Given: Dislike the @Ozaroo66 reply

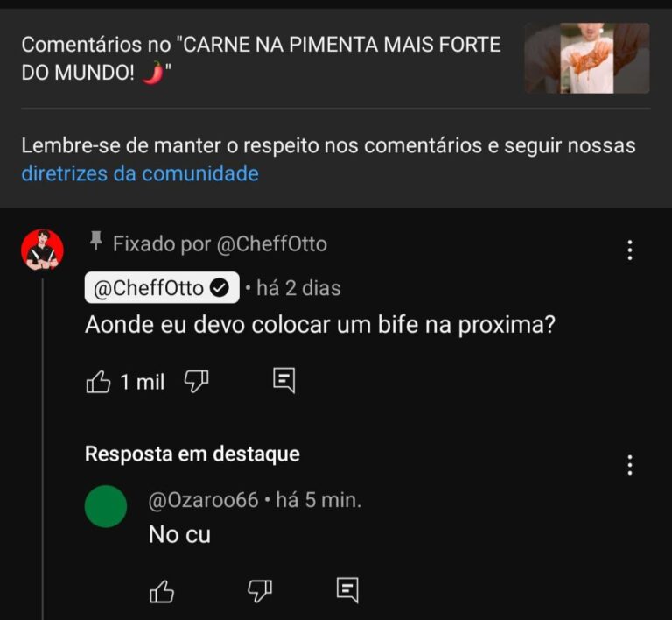Looking at the screenshot, I should coord(260,591).
